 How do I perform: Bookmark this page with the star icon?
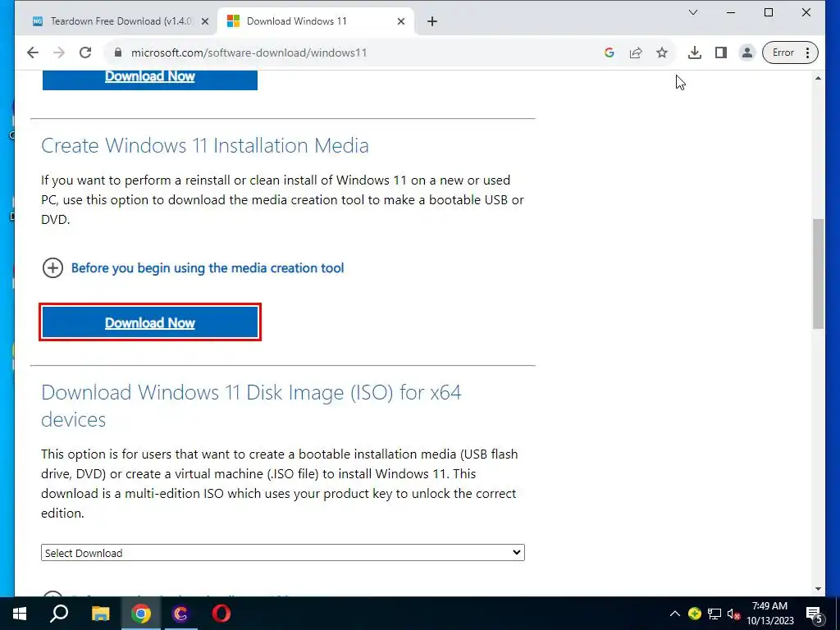click(662, 52)
